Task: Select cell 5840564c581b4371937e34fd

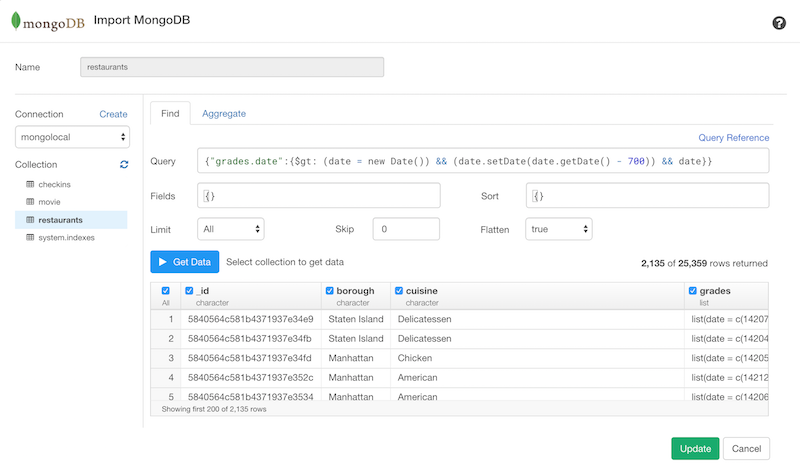Action: tap(249, 358)
